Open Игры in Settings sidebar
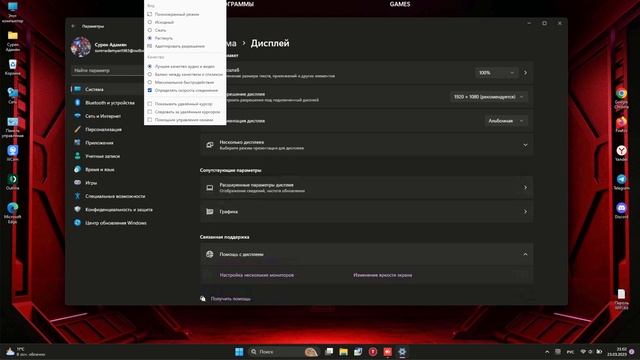 [x=86, y=183]
